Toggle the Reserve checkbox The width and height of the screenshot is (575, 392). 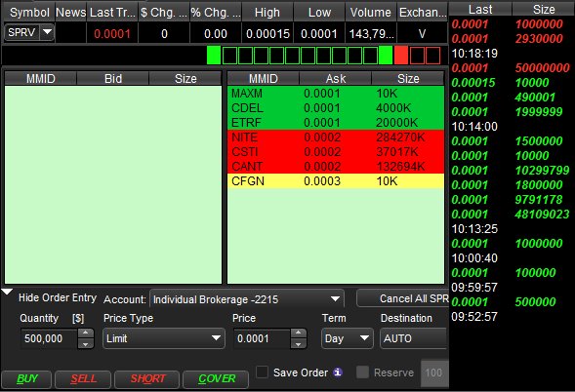point(363,372)
